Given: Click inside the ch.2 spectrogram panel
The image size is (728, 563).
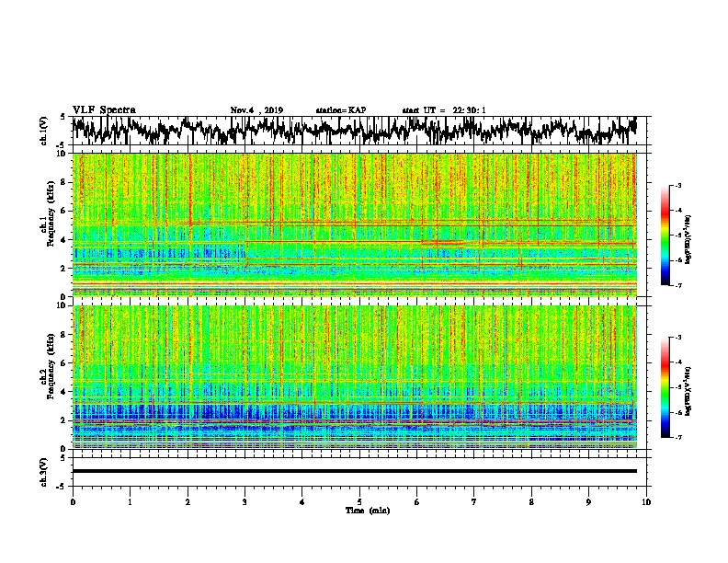Looking at the screenshot, I should tap(355, 377).
